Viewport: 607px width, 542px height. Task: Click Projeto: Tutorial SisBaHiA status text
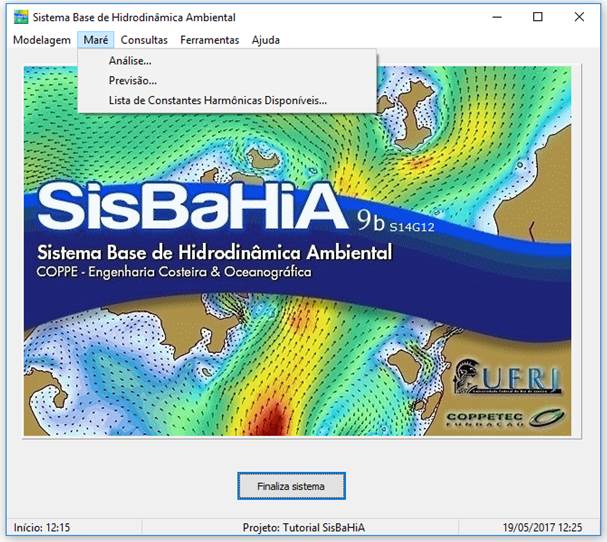(x=304, y=527)
